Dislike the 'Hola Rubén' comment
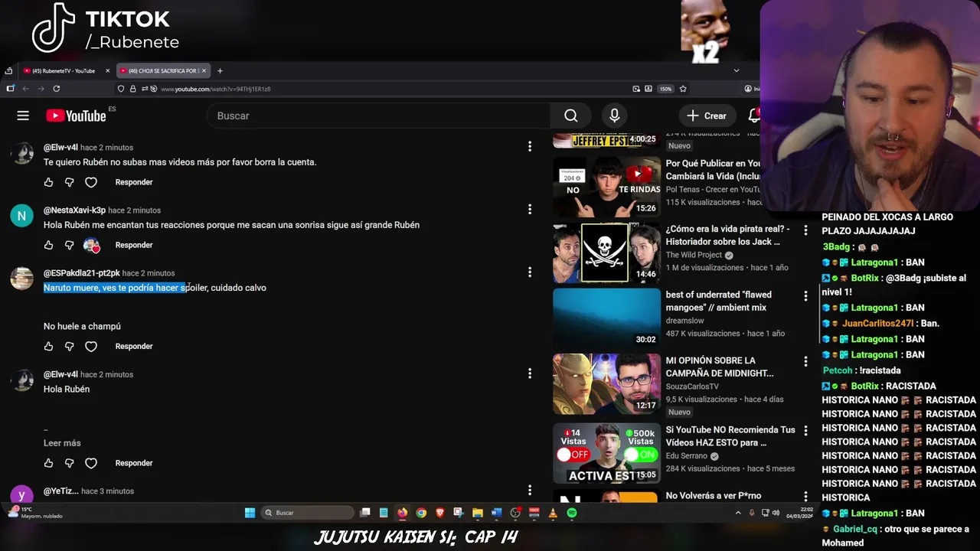This screenshot has height=551, width=980. [x=70, y=463]
